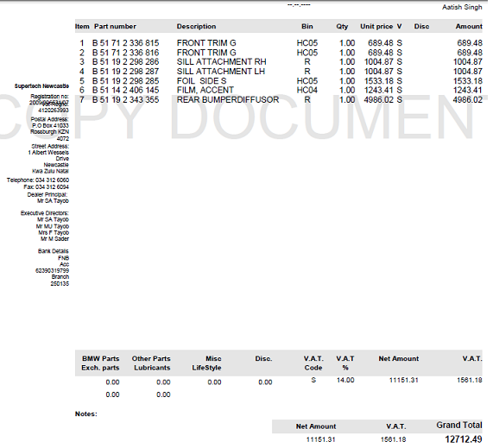The image size is (493, 448).
Task: Click the P.O Box 41033 address line
Action: click(50, 125)
